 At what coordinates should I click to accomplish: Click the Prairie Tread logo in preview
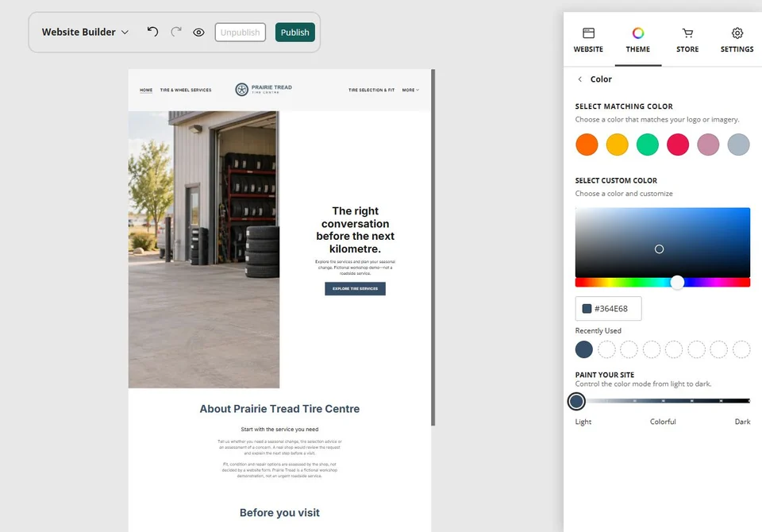click(x=264, y=89)
